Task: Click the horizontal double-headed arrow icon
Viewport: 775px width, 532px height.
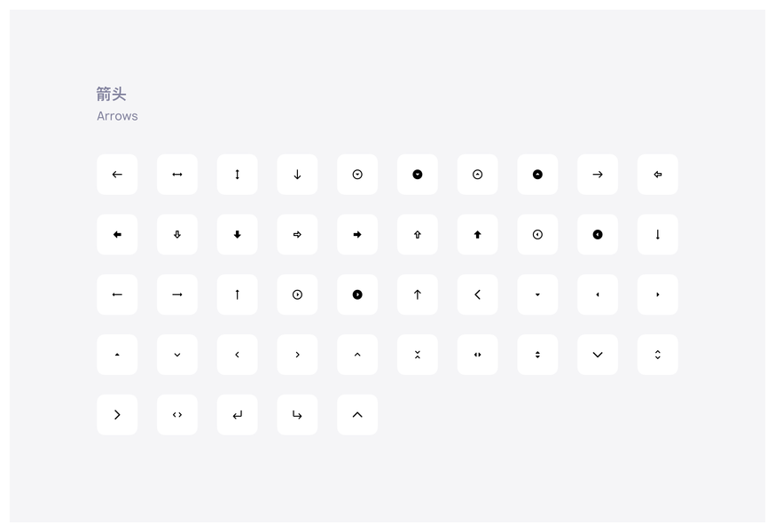Action: pyautogui.click(x=177, y=175)
